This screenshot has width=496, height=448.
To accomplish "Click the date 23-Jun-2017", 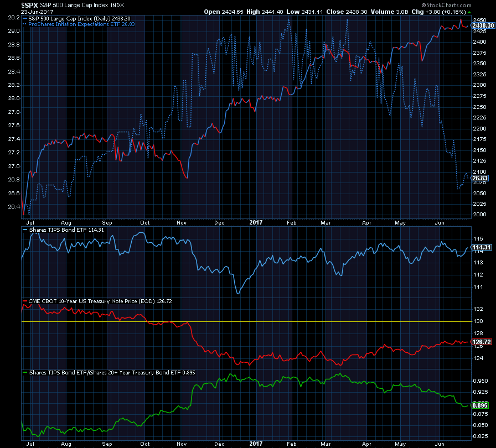I will click(x=37, y=12).
